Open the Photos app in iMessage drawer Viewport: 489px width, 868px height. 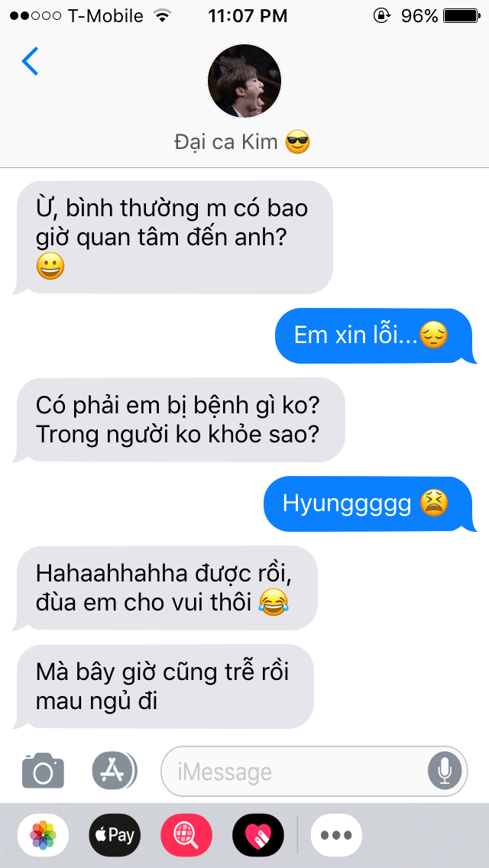click(44, 835)
